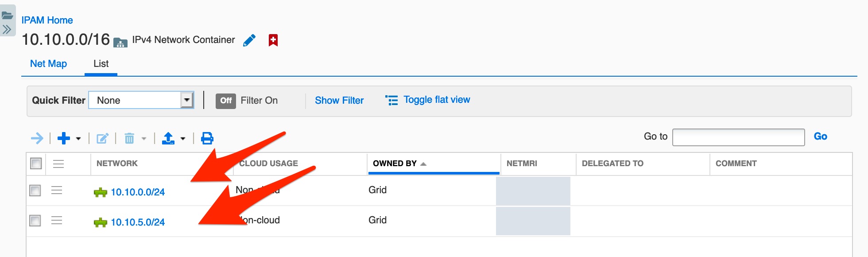Viewport: 868px width, 257px height.
Task: Switch to the Net Map tab
Action: pyautogui.click(x=48, y=64)
